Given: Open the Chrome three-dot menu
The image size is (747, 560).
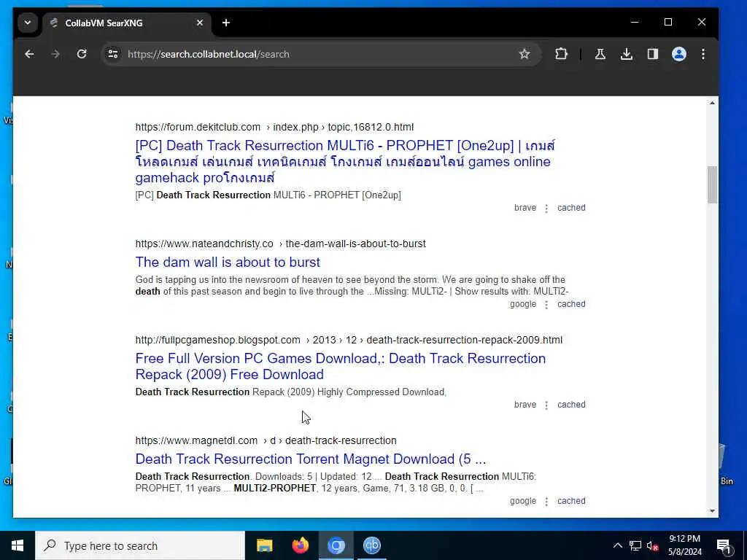Looking at the screenshot, I should [703, 54].
